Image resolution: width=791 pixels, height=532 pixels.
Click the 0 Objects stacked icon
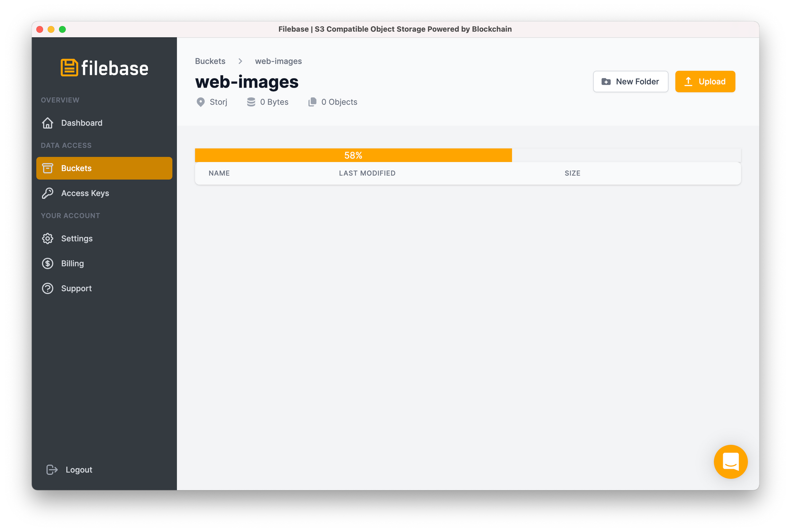(x=312, y=102)
